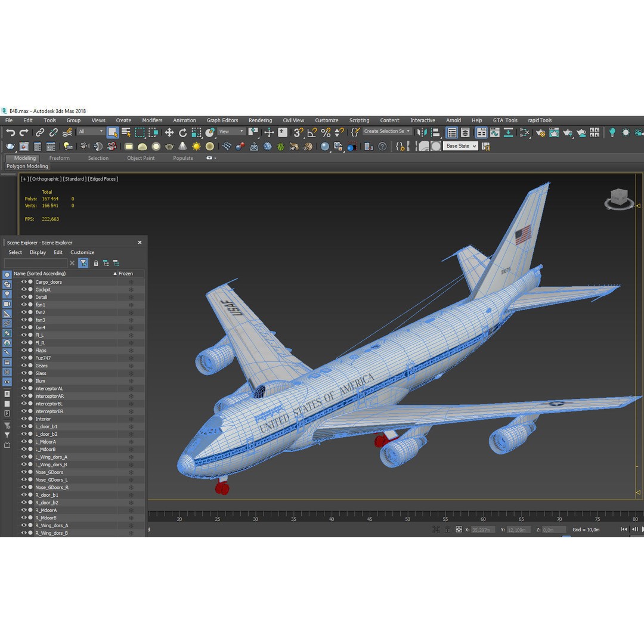
Task: Sort by the Name (Sorted Ascending) column
Action: coord(65,274)
